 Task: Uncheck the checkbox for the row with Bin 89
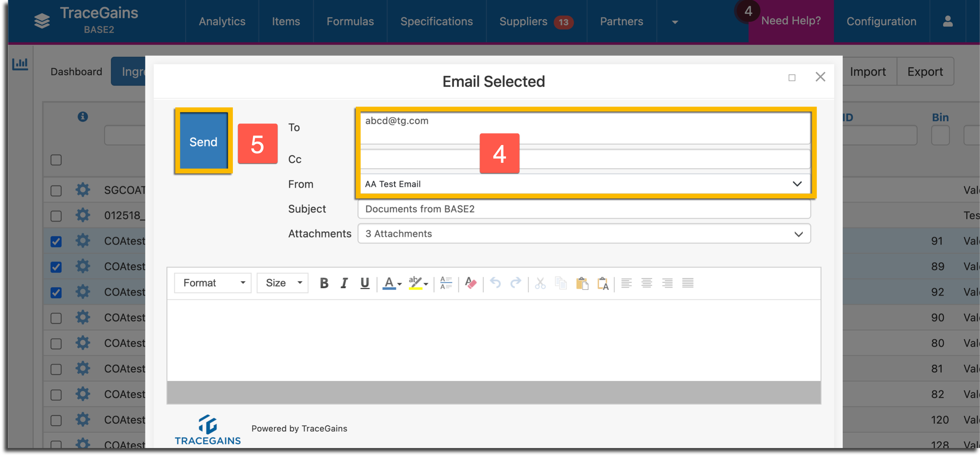click(56, 267)
